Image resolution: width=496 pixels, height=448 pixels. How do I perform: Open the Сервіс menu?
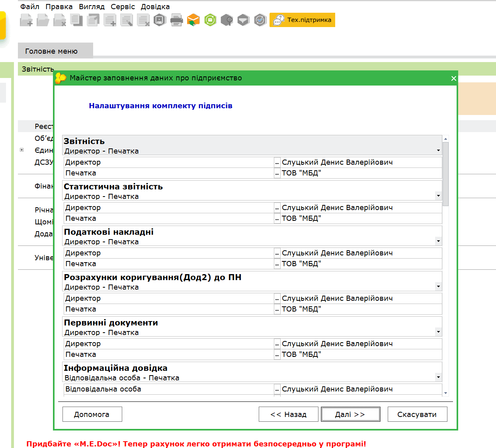click(123, 7)
